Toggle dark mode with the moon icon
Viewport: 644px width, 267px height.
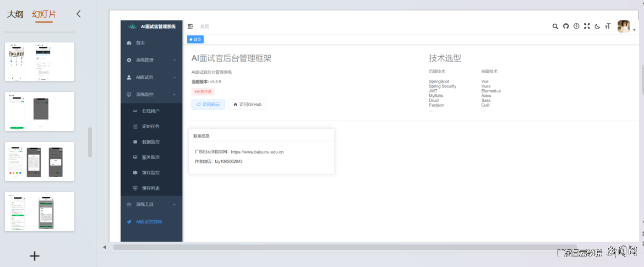[597, 26]
